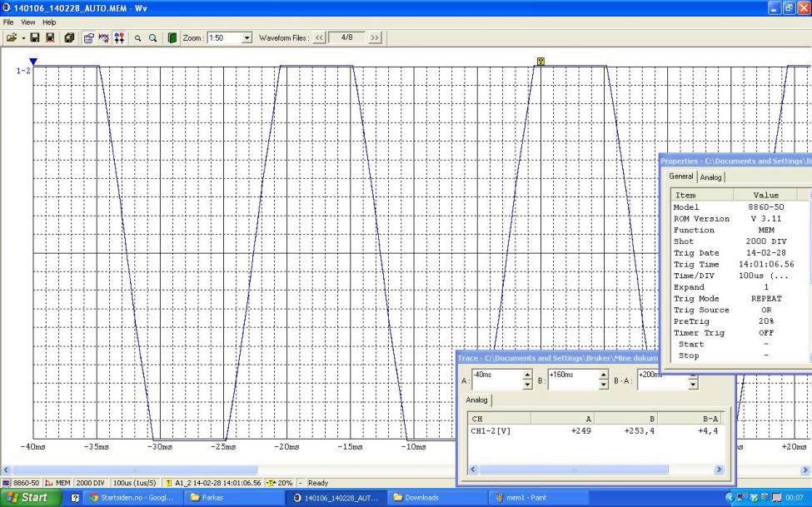The image size is (812, 507).
Task: Click the Save floppy disk icon
Action: coord(35,38)
